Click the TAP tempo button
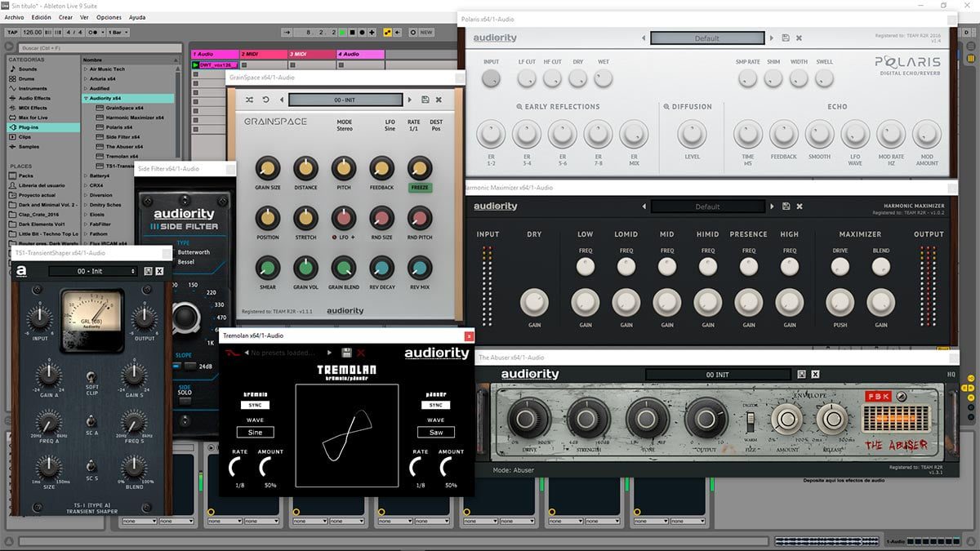 tap(12, 33)
